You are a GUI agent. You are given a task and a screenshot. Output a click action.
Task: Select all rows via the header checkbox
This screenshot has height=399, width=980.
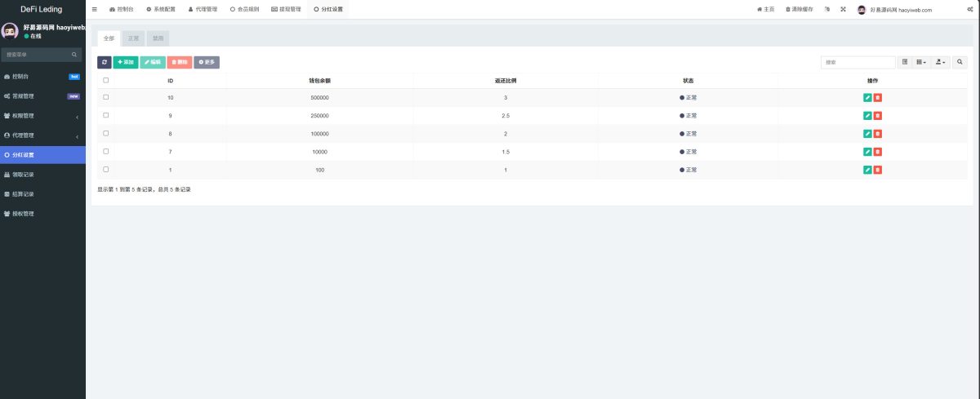coord(105,80)
